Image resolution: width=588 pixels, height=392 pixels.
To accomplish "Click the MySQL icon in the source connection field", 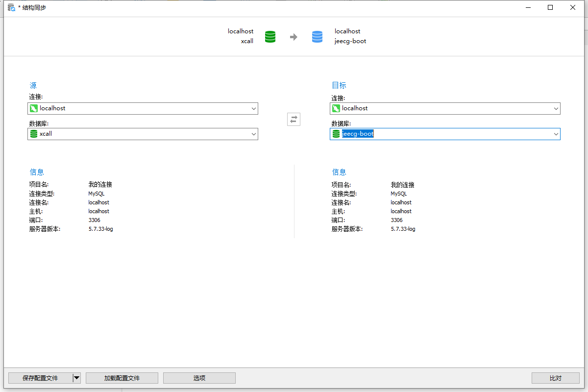I will (x=33, y=108).
